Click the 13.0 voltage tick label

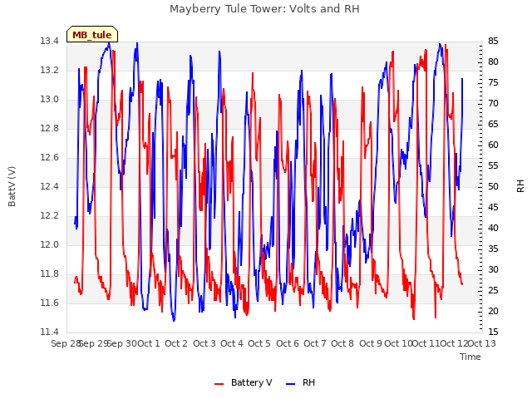coord(49,100)
